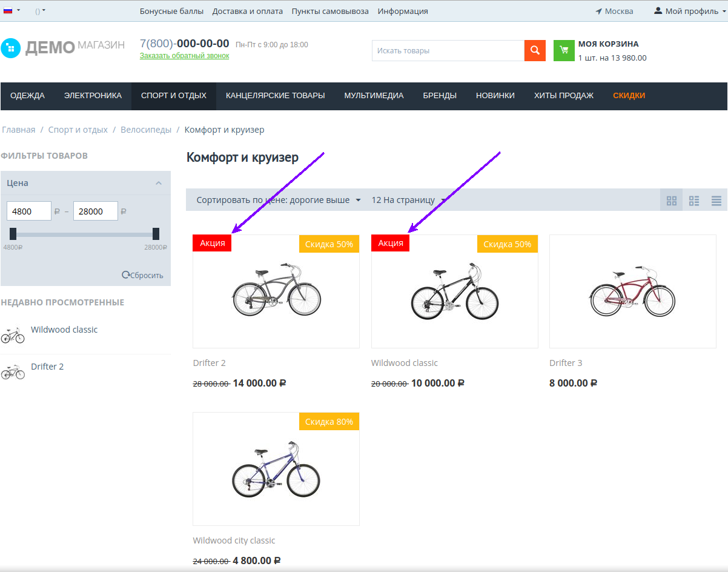The width and height of the screenshot is (728, 572).
Task: Click the Demo Magazin logo icon
Action: click(x=11, y=48)
